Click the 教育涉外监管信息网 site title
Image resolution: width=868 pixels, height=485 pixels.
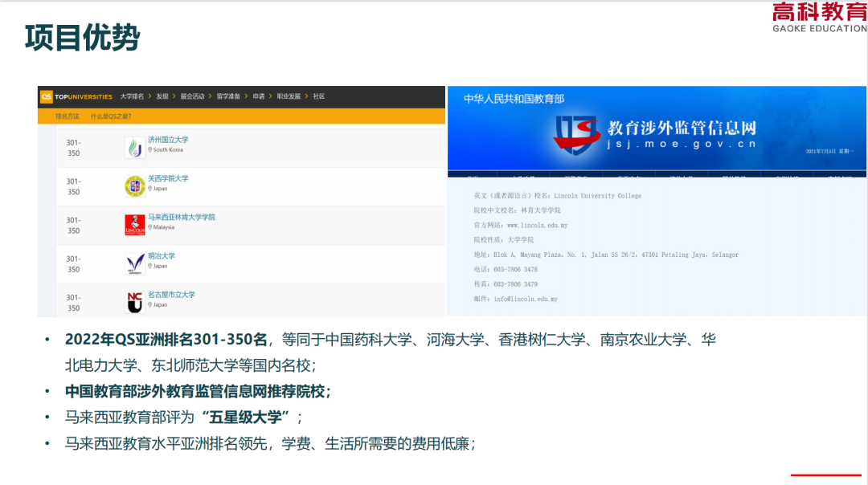click(682, 128)
